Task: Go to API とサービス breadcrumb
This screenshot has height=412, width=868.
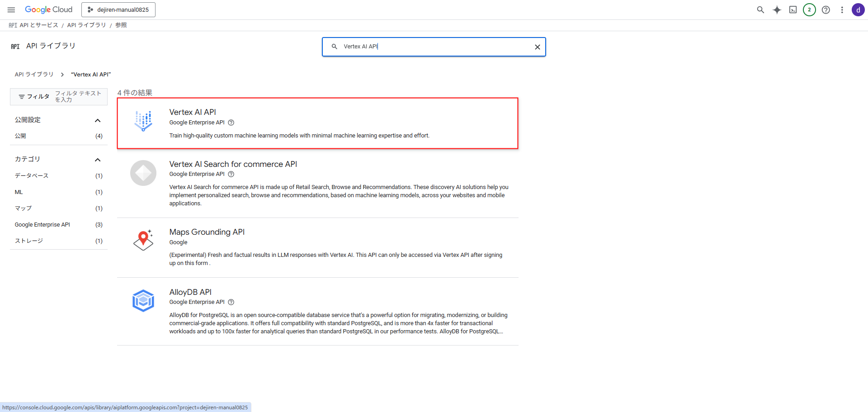Action: pyautogui.click(x=39, y=25)
